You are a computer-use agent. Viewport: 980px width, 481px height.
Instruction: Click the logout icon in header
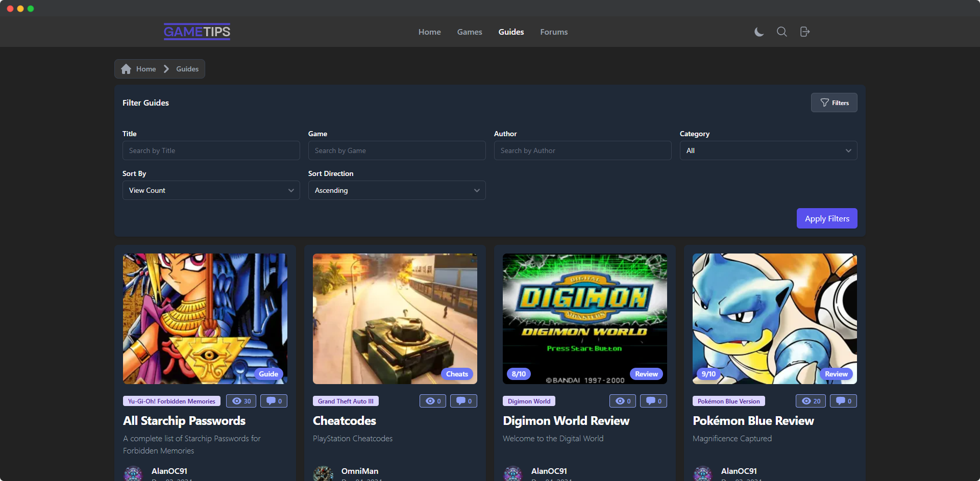[805, 32]
